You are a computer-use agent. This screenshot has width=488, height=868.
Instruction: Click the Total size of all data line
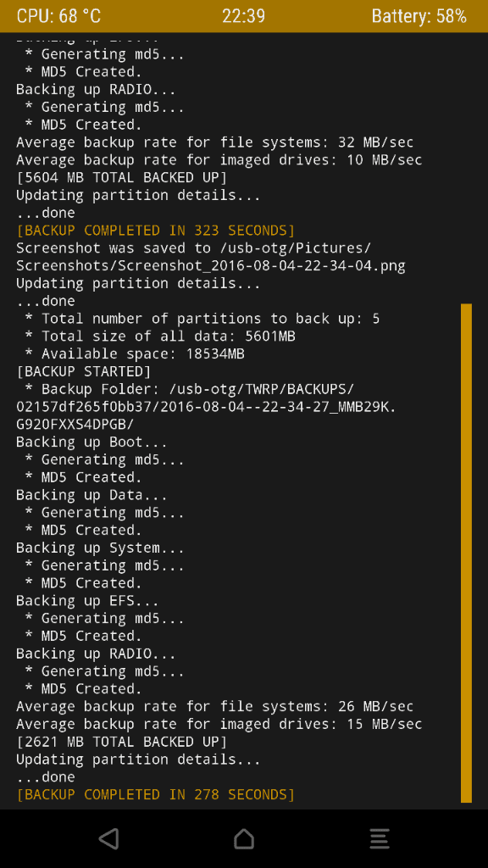coord(160,336)
